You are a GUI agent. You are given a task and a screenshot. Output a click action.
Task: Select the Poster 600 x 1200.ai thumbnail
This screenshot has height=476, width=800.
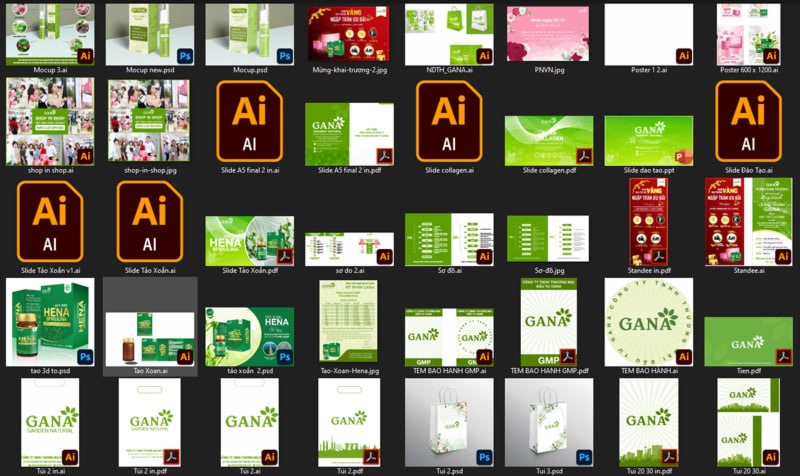(x=748, y=34)
